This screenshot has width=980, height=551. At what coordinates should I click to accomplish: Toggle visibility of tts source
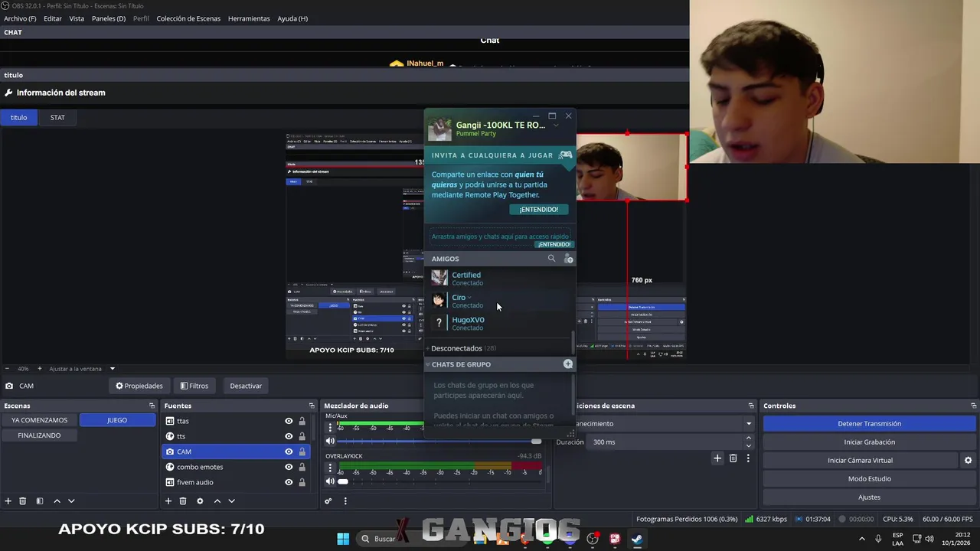tap(289, 436)
